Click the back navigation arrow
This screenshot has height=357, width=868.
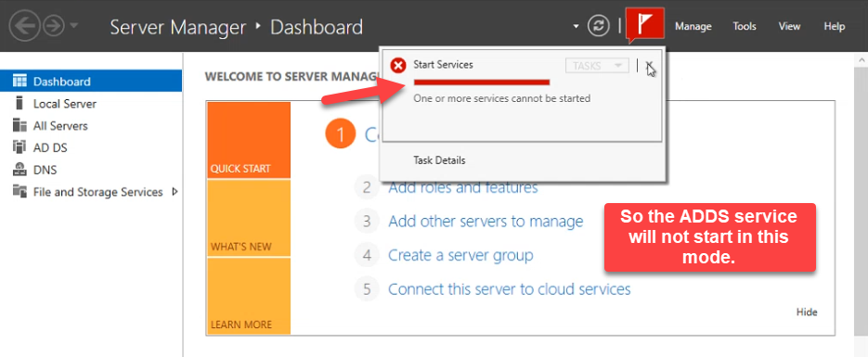pyautogui.click(x=24, y=26)
